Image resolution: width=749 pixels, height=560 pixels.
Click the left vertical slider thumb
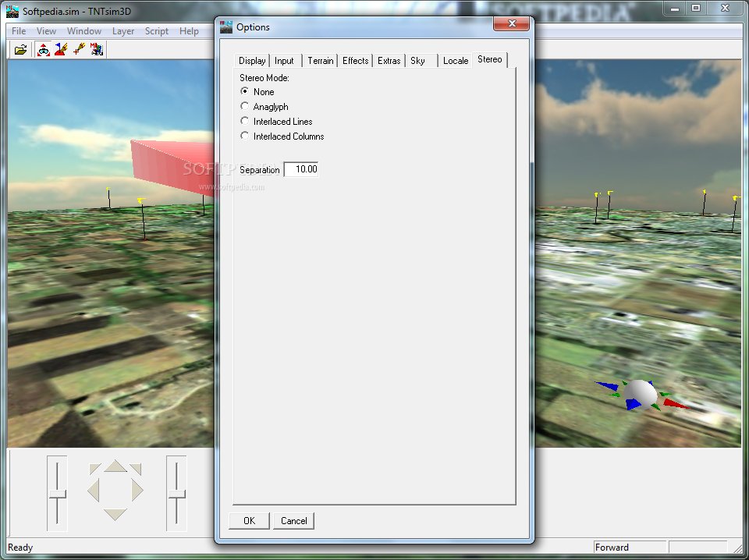coord(57,494)
